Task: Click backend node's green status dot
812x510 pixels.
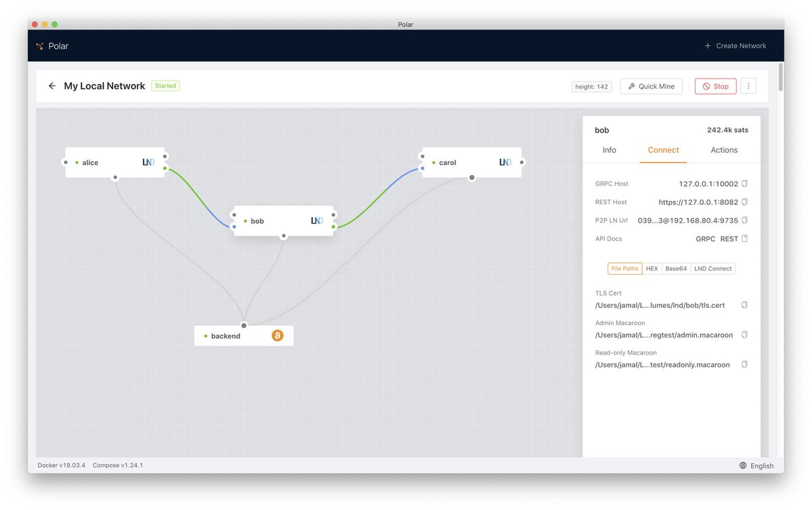Action: click(x=206, y=335)
